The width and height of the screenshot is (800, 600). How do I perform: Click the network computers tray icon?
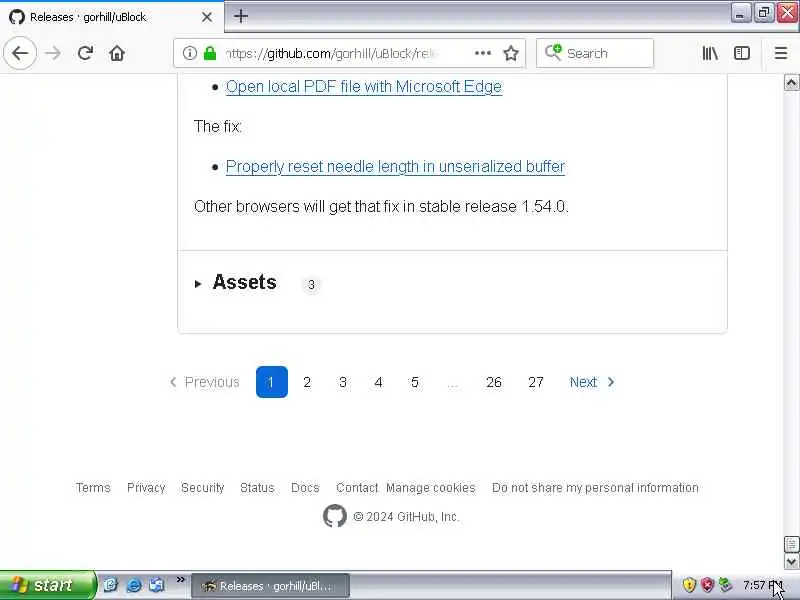[725, 585]
